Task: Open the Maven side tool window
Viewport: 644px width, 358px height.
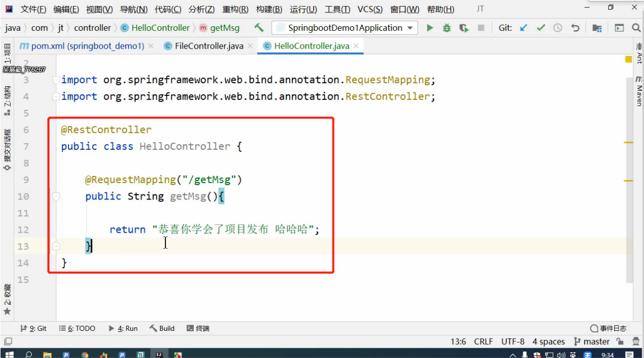Action: pyautogui.click(x=639, y=91)
